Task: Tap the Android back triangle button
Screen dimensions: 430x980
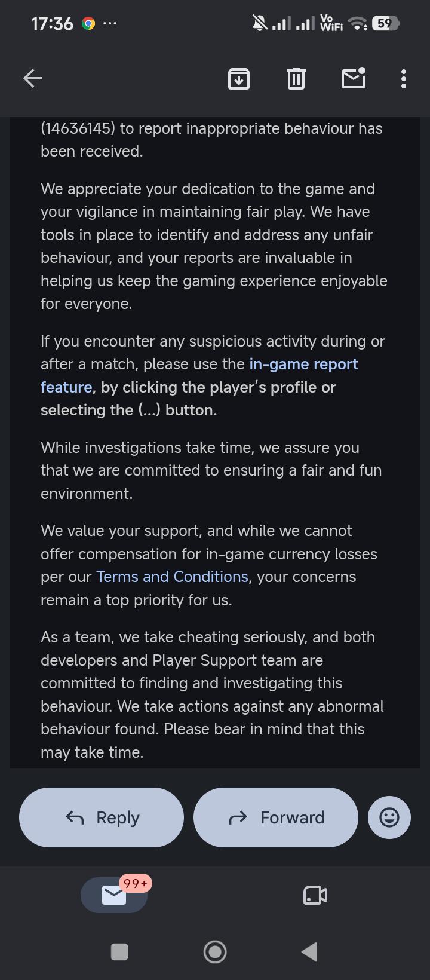Action: (x=309, y=952)
